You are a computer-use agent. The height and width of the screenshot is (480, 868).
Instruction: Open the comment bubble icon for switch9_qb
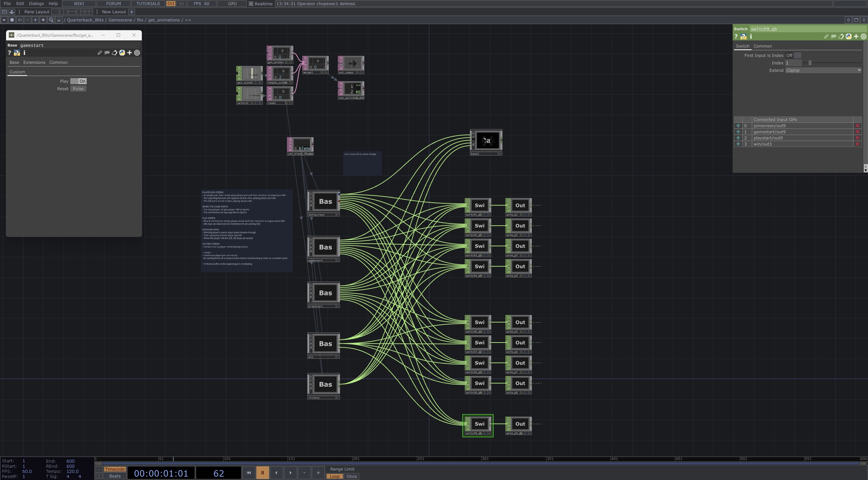coord(833,36)
